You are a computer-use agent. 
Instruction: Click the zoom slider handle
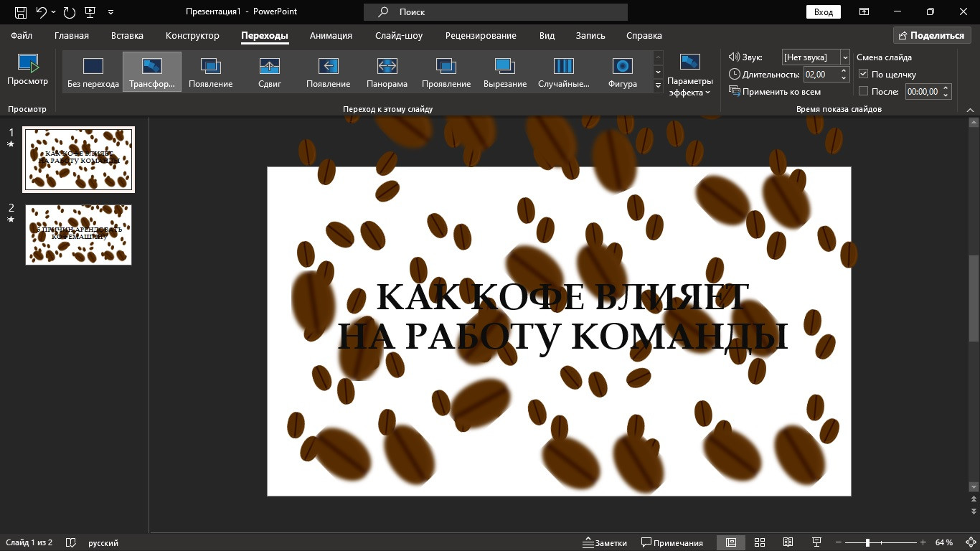click(867, 542)
